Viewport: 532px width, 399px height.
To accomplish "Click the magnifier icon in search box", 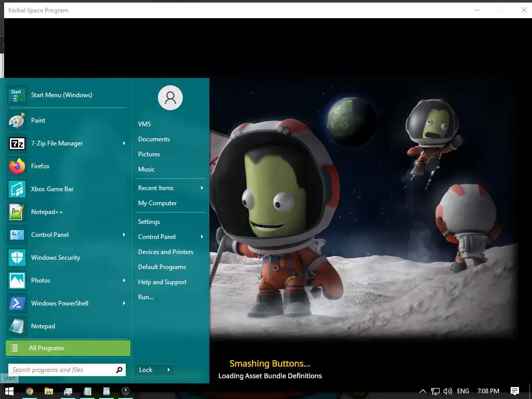I will (x=119, y=370).
